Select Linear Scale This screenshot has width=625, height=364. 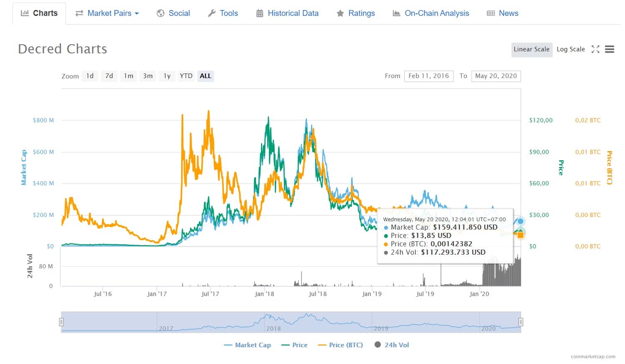pyautogui.click(x=532, y=49)
